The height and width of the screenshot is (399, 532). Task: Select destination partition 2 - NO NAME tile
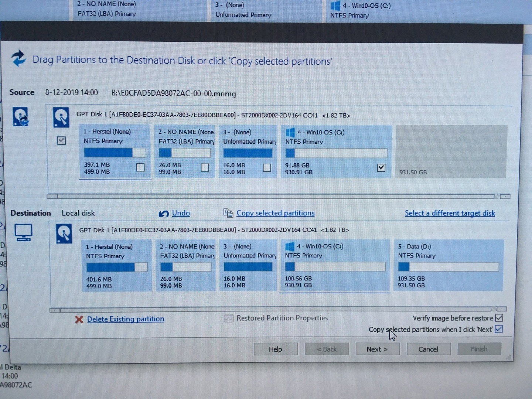click(185, 265)
